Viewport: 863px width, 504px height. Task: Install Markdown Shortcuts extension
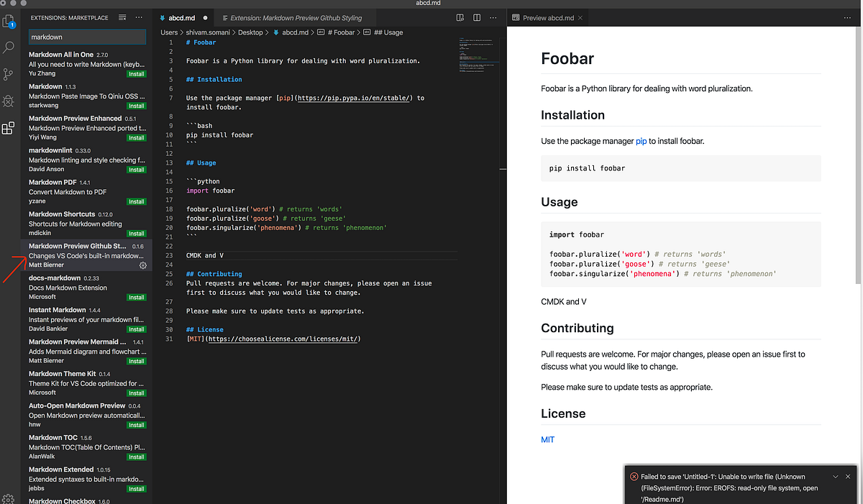[x=136, y=234]
